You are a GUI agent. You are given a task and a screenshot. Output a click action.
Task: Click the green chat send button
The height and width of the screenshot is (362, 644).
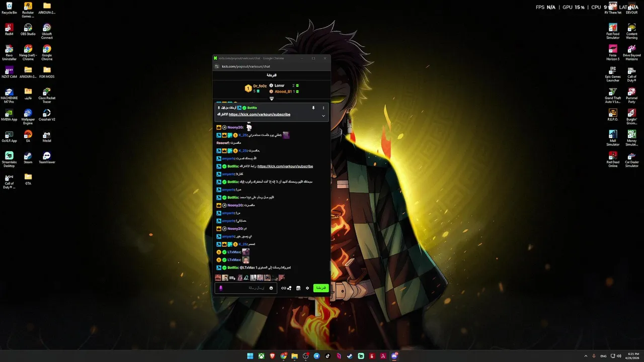[320, 288]
